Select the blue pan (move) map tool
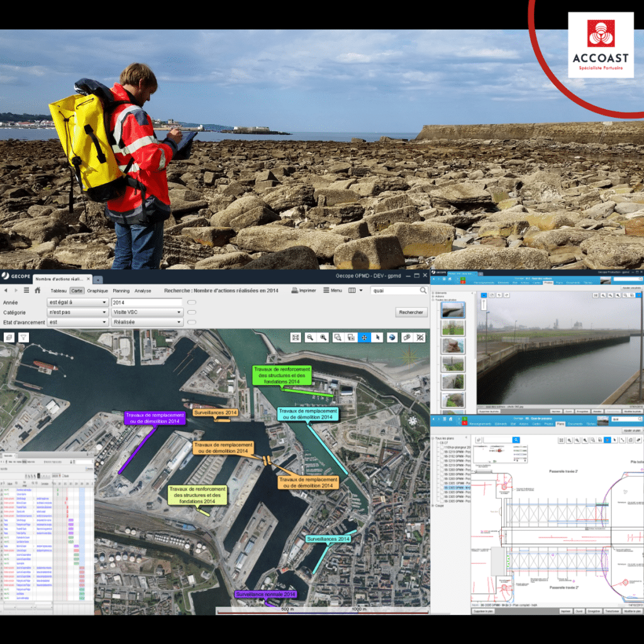The image size is (644, 644). pos(364,337)
